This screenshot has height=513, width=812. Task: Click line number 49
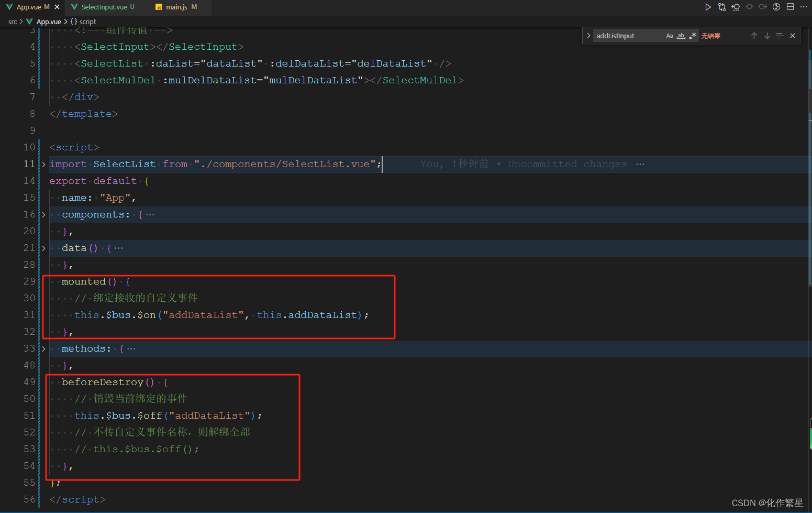click(29, 382)
